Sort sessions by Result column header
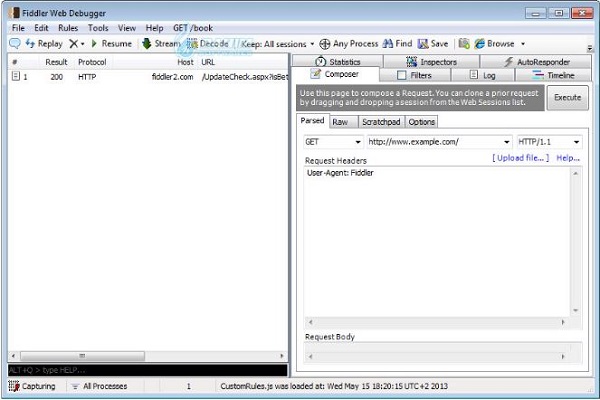Viewport: 600px width, 400px height. pyautogui.click(x=56, y=62)
